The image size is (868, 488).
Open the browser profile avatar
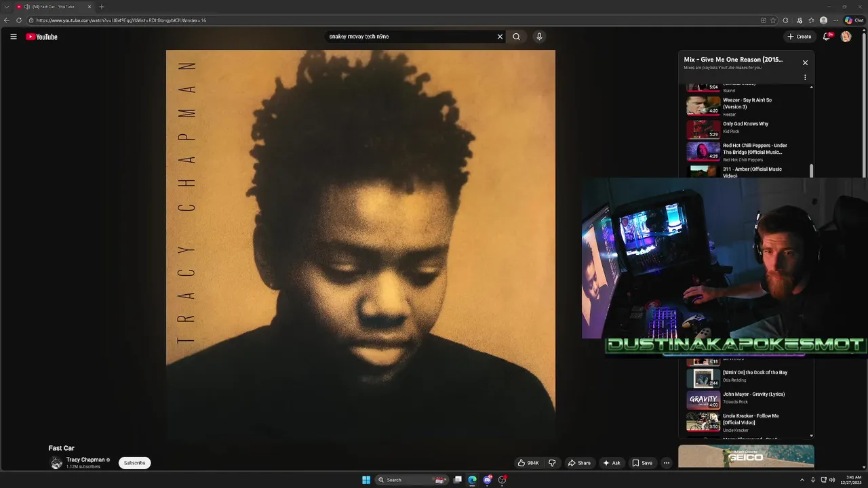823,20
